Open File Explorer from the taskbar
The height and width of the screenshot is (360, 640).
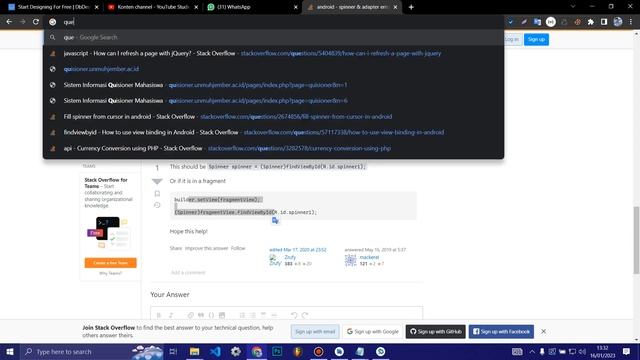195,351
